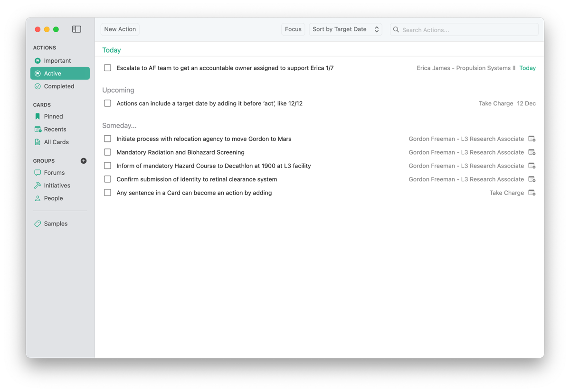Open the Initiatives group

click(x=60, y=186)
